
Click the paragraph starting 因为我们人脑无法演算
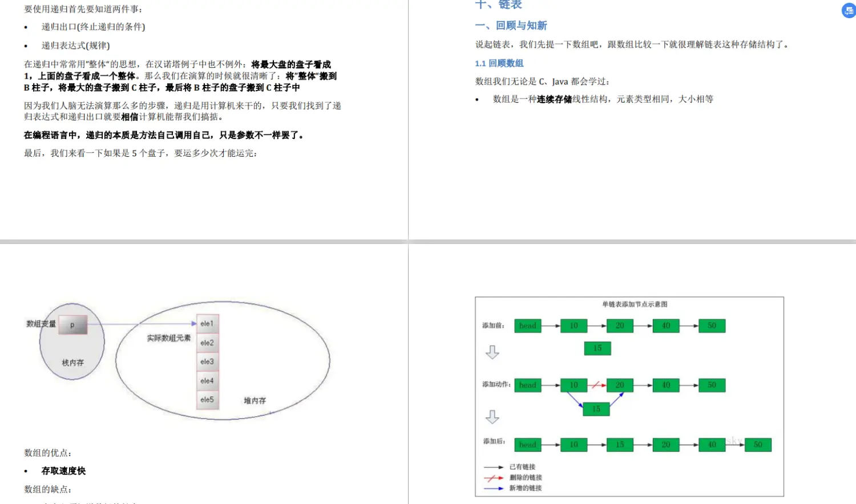click(183, 111)
